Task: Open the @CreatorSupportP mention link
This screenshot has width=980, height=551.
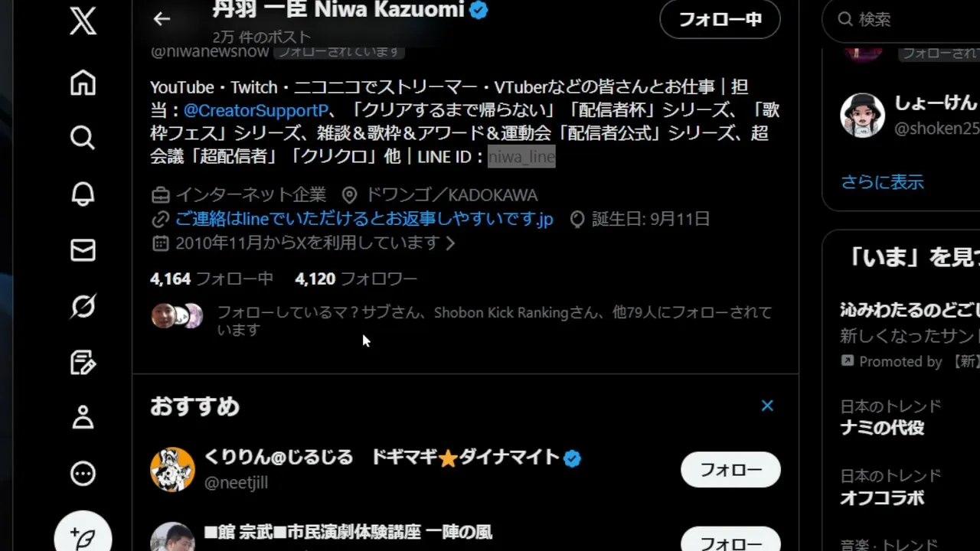Action: coord(256,110)
